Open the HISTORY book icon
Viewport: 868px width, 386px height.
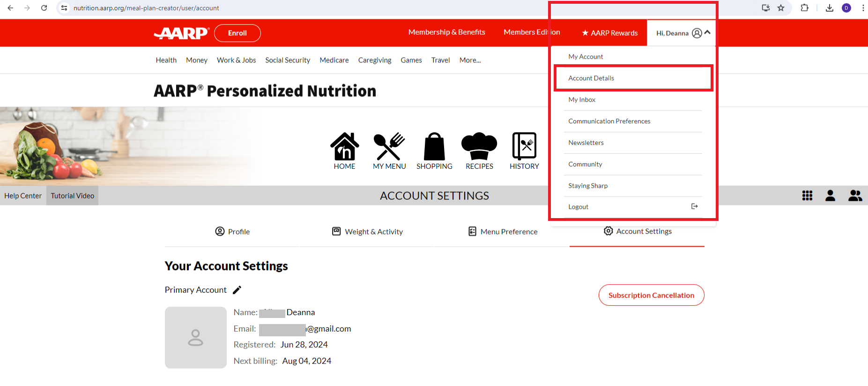[x=524, y=146]
